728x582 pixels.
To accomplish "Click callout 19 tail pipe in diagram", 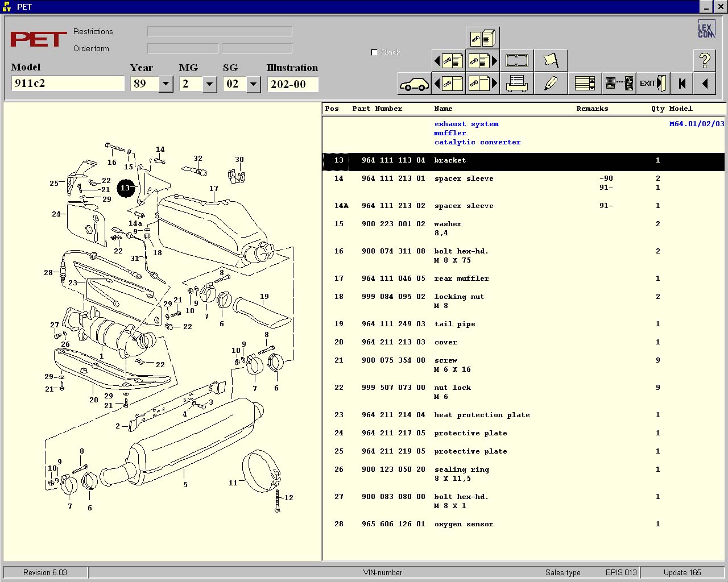I will tap(264, 297).
